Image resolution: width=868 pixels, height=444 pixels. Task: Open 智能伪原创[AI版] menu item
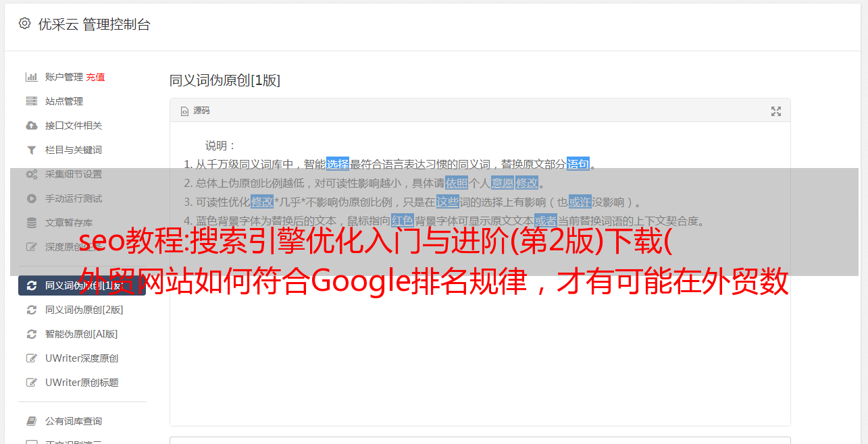(82, 334)
